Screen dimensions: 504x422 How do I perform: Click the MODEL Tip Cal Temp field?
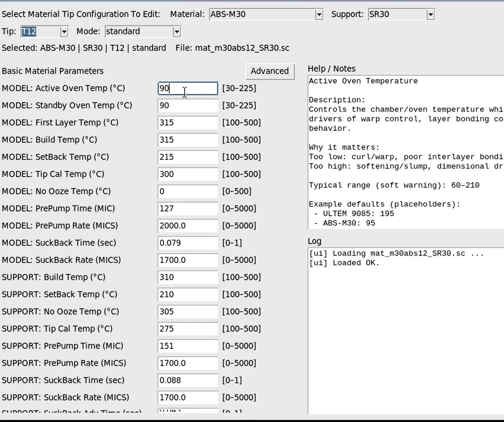pyautogui.click(x=187, y=174)
